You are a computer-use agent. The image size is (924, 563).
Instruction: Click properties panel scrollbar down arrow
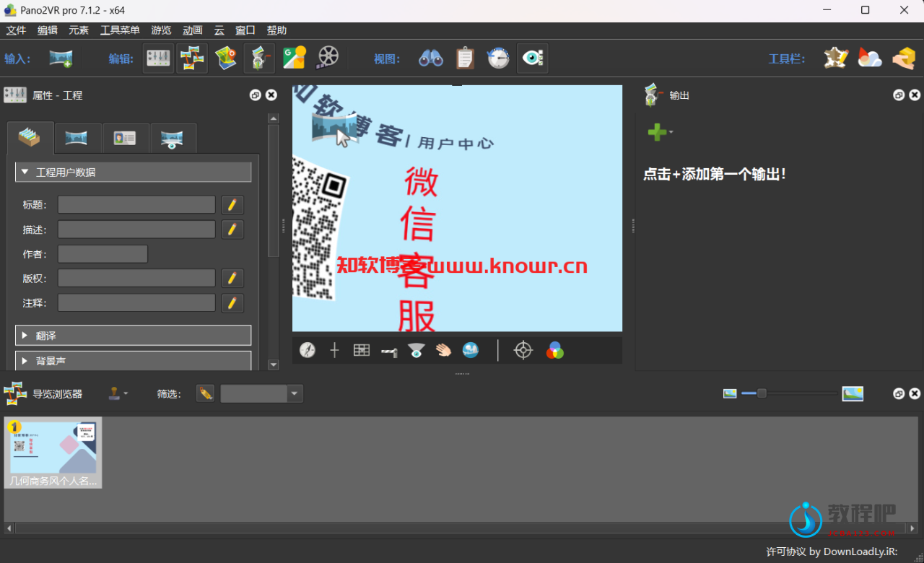click(x=273, y=365)
